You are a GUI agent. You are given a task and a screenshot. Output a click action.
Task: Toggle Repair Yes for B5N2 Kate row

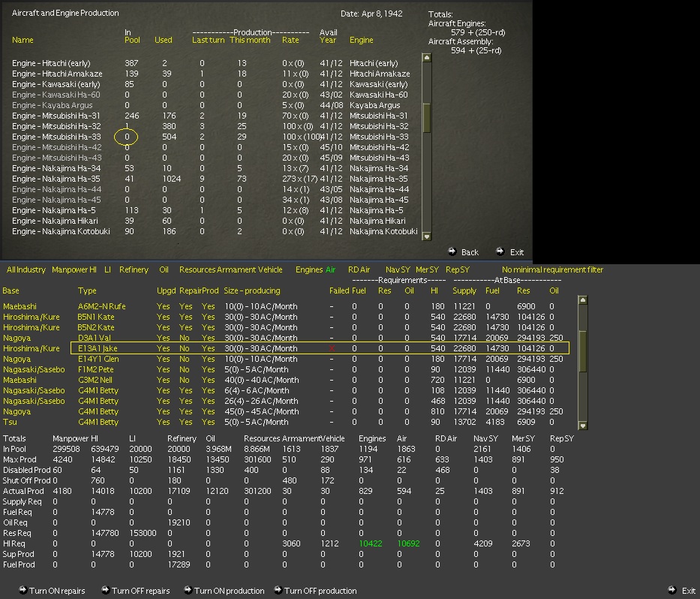pyautogui.click(x=186, y=327)
